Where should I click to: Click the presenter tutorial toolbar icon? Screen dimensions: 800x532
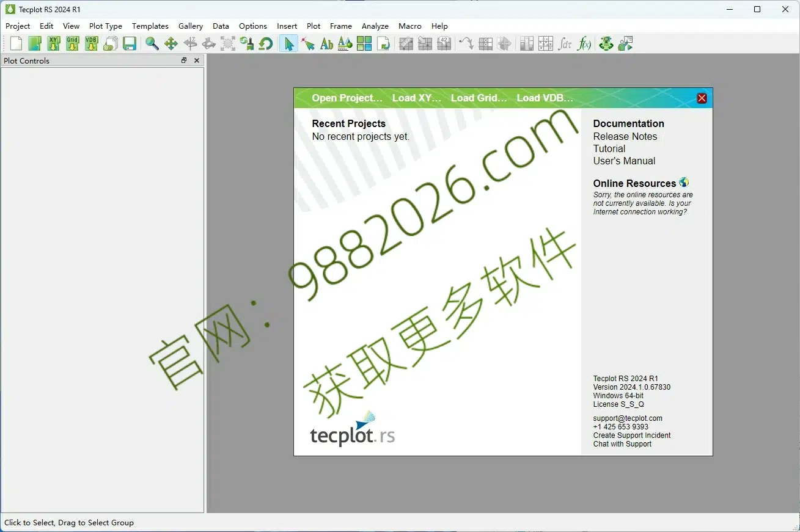(625, 43)
